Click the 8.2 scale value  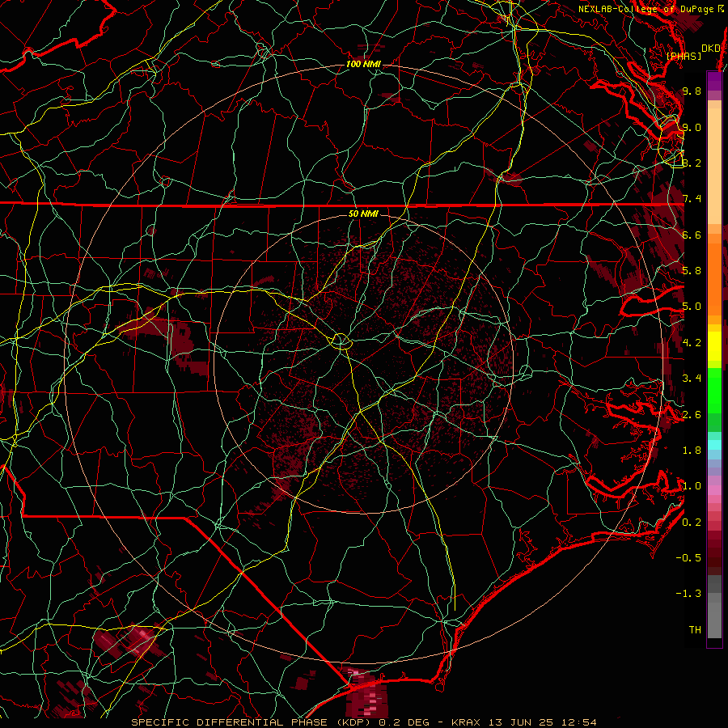(x=692, y=163)
